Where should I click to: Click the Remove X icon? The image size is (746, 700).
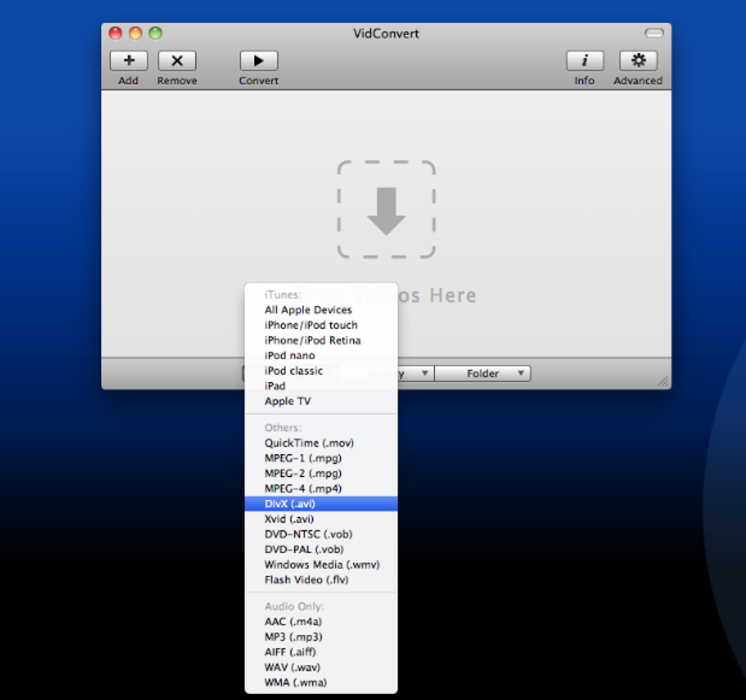[x=177, y=61]
